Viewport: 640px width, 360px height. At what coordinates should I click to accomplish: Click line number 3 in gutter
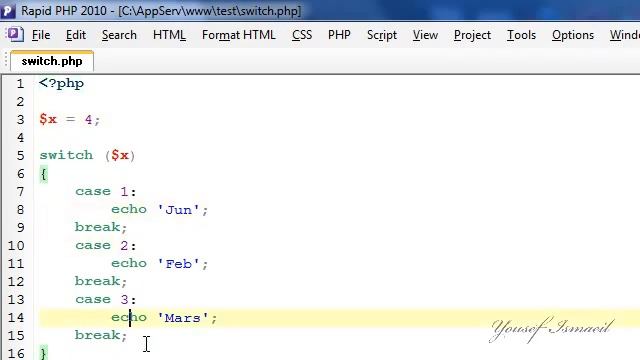(x=20, y=120)
